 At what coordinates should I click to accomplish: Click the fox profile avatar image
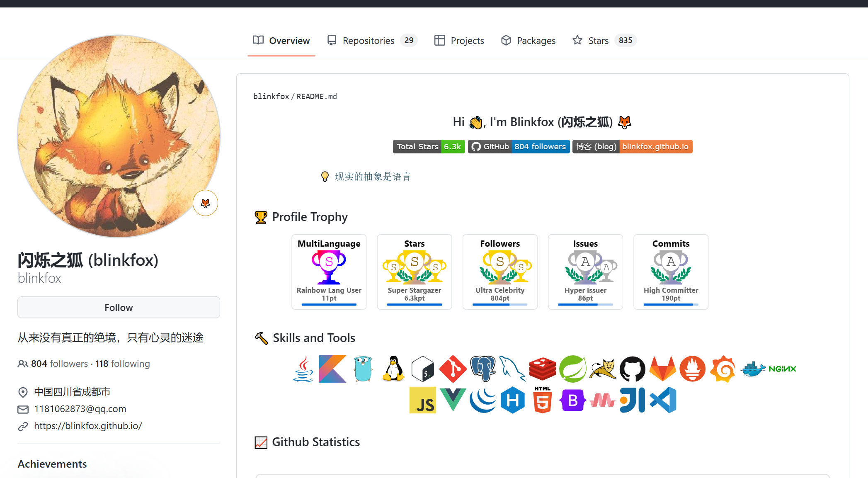[x=119, y=136]
